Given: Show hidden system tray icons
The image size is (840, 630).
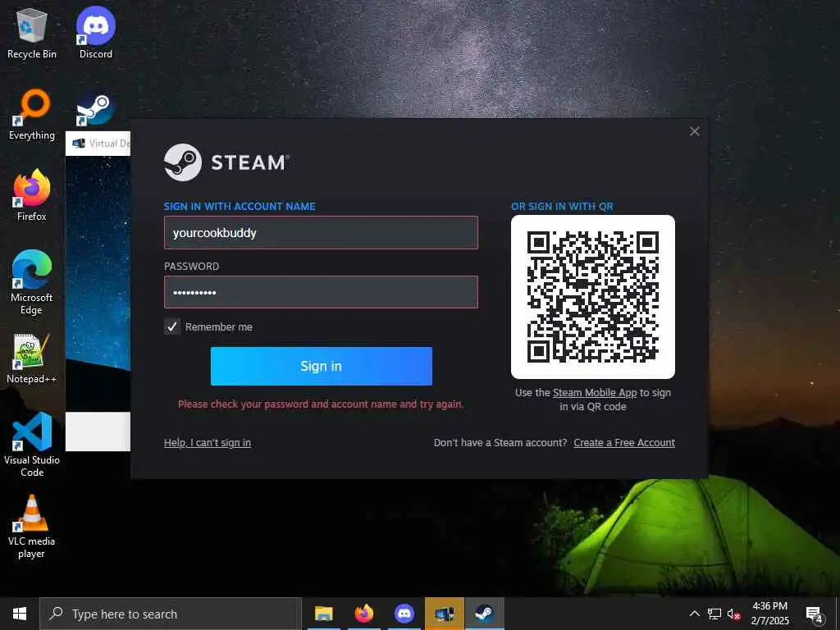Looking at the screenshot, I should coord(694,614).
